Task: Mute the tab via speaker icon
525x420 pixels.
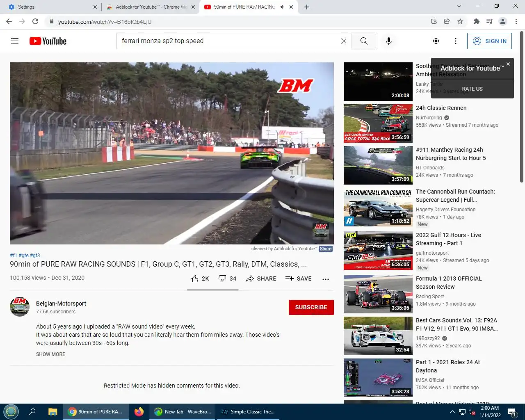Action: [282, 7]
